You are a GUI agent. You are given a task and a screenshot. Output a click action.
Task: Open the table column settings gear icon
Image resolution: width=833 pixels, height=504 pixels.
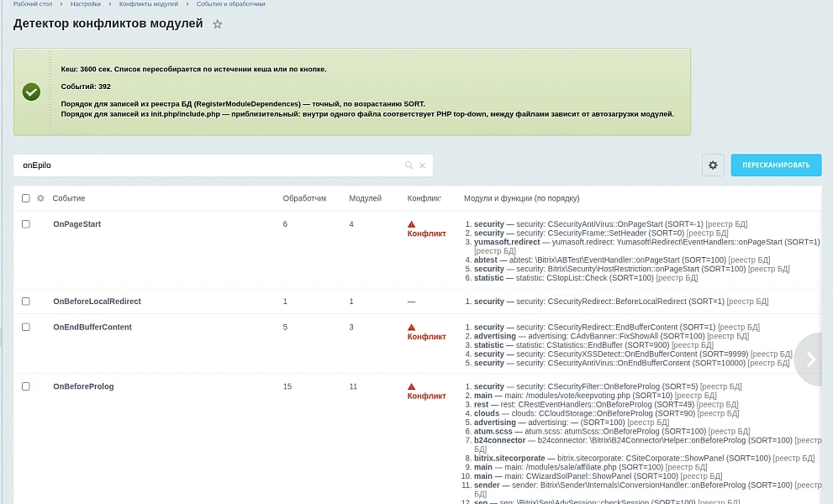click(40, 198)
